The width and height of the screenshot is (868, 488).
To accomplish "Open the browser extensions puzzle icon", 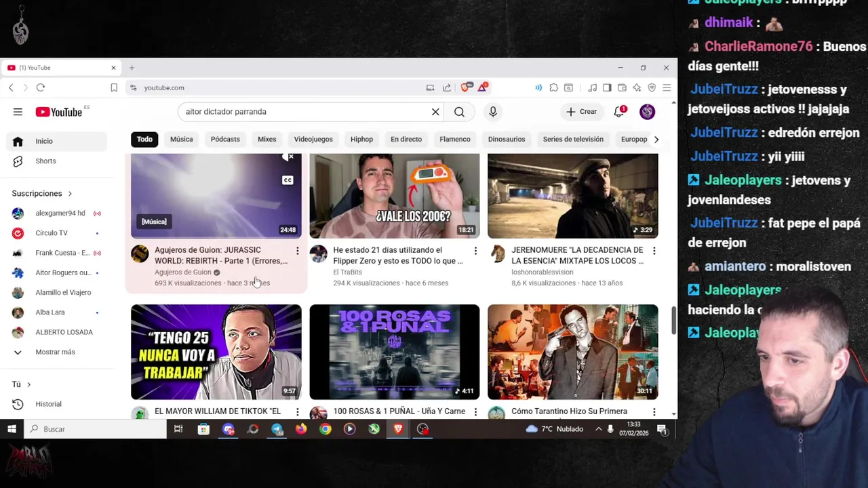I will tap(554, 87).
